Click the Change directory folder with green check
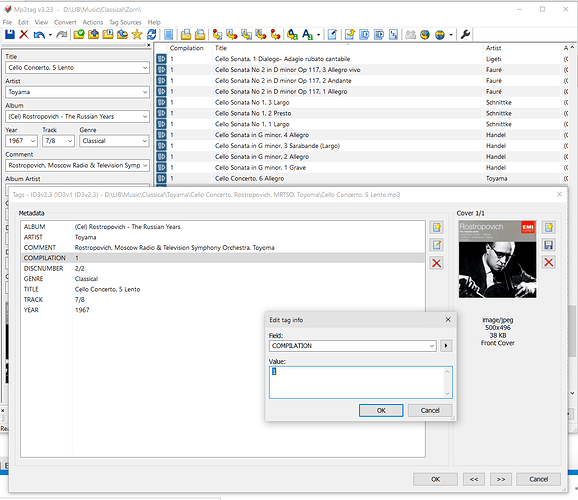 pos(79,35)
